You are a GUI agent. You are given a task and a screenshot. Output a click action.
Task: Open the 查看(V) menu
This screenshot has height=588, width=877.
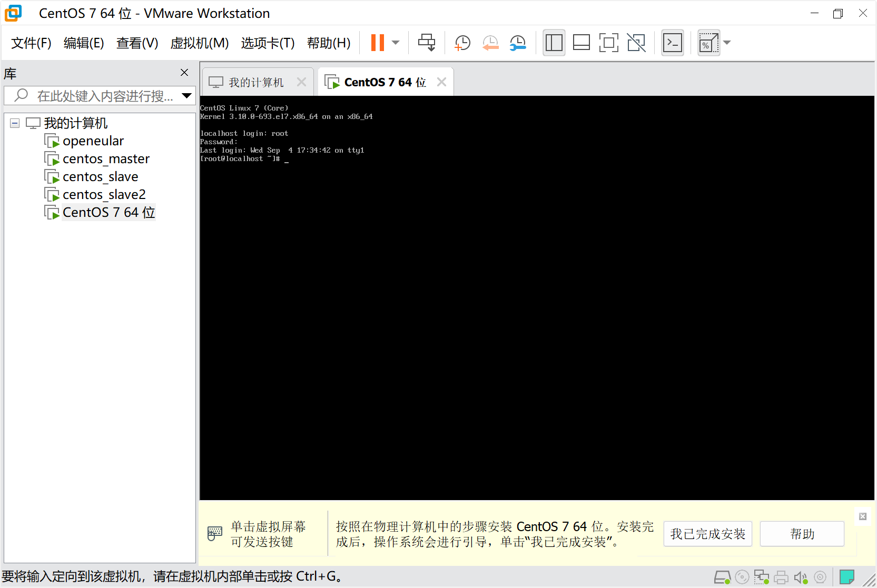tap(137, 43)
